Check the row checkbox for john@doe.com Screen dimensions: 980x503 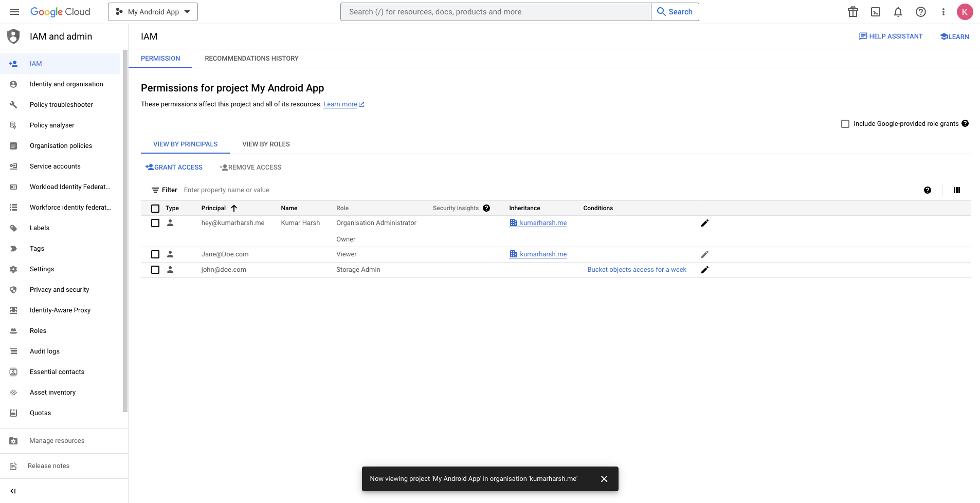(155, 269)
